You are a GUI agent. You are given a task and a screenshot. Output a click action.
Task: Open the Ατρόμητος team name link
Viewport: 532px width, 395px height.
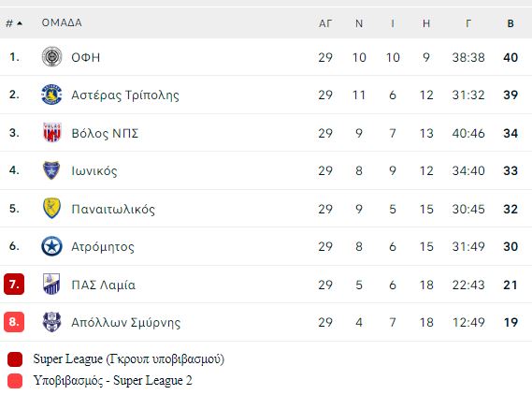pos(103,246)
